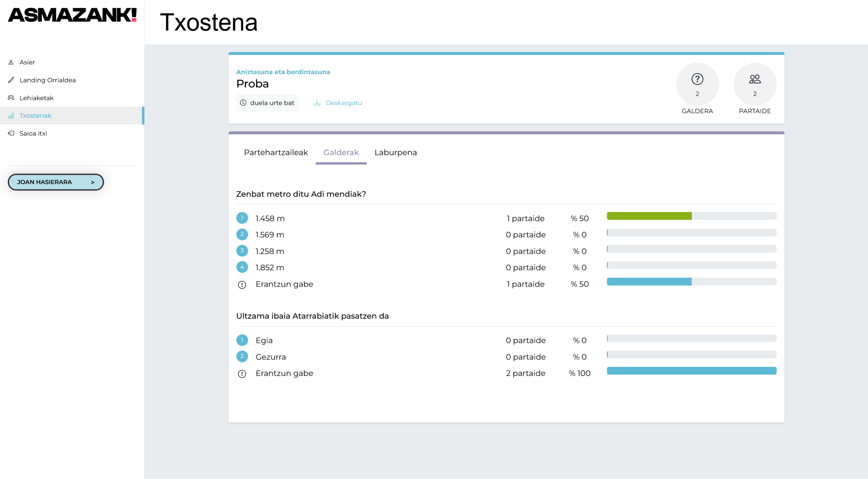Click the people icon Partaide circle
Screen dimensions: 868x479
(754, 84)
